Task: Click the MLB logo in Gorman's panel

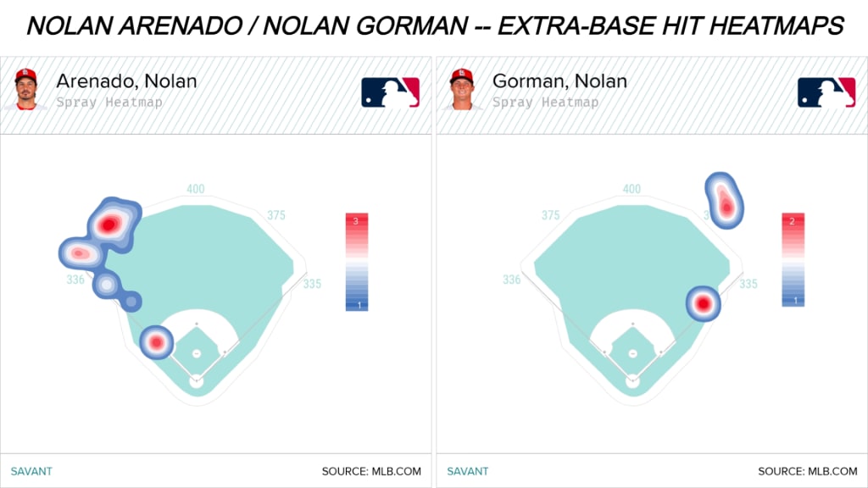Action: pyautogui.click(x=826, y=92)
